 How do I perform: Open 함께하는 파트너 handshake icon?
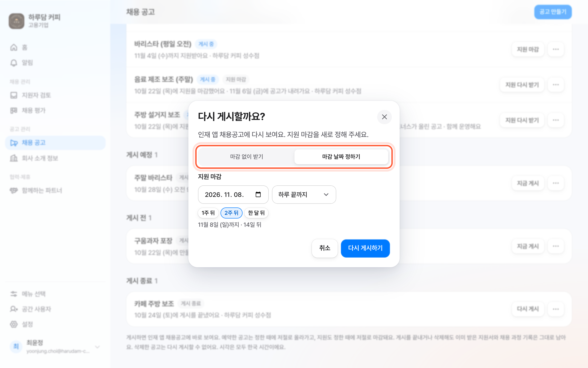pos(14,190)
